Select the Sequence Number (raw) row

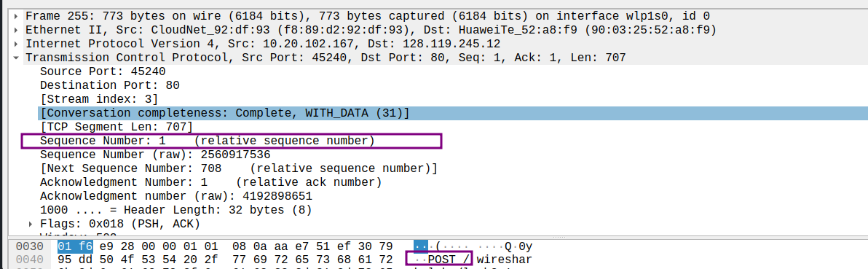pos(155,155)
